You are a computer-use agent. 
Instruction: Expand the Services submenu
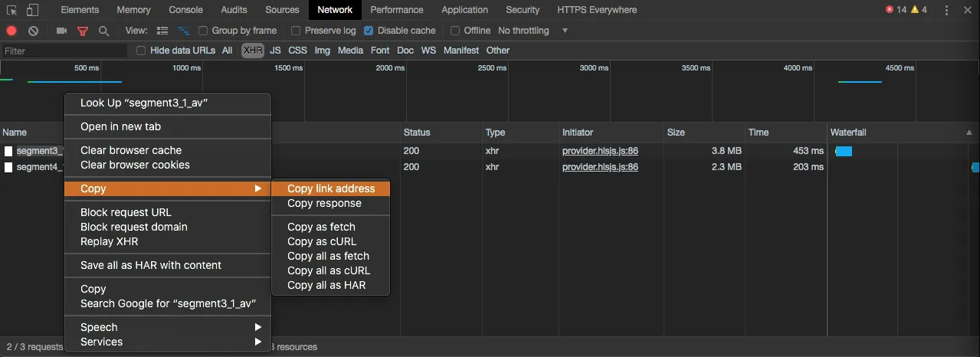click(x=168, y=342)
